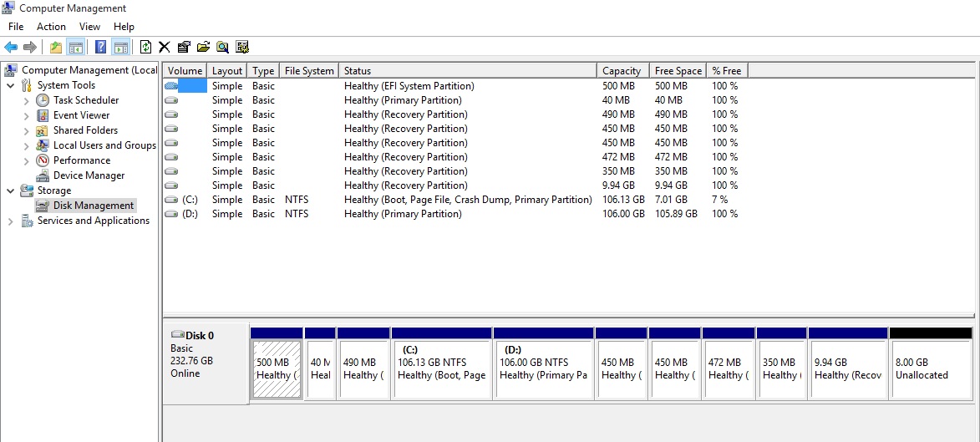Expand the Task Scheduler node

coord(26,100)
